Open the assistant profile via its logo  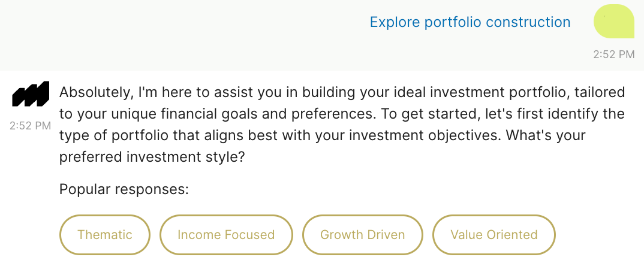pos(30,95)
